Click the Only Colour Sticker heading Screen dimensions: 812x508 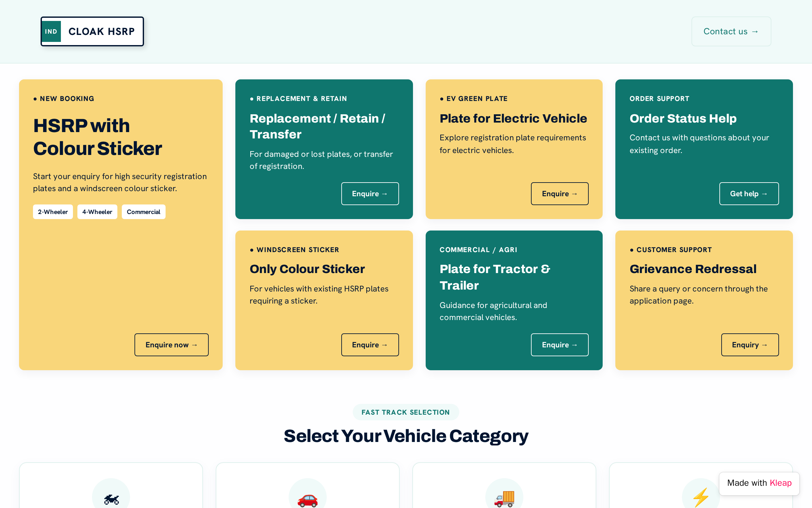(x=307, y=269)
